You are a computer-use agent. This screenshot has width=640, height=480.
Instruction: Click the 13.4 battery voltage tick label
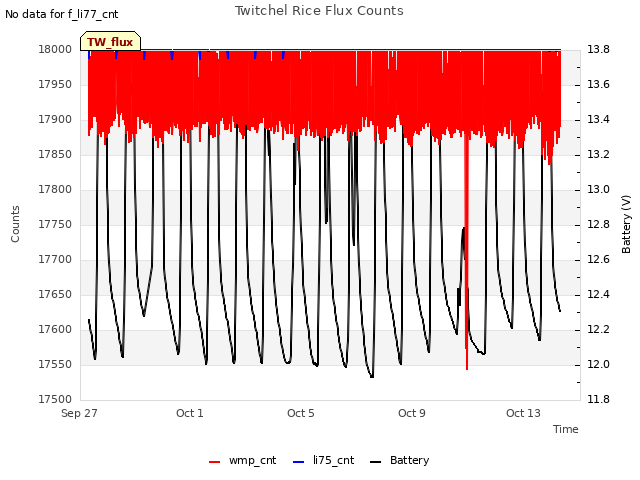pyautogui.click(x=598, y=120)
